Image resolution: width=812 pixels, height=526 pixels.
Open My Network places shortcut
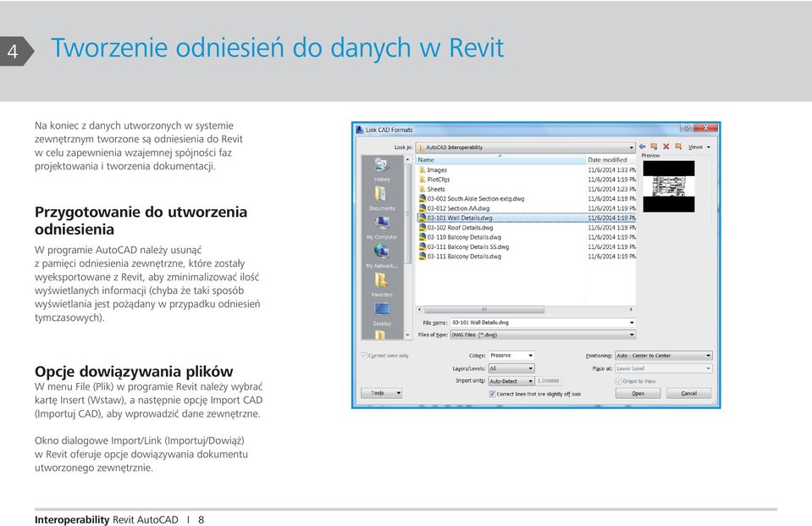(382, 256)
